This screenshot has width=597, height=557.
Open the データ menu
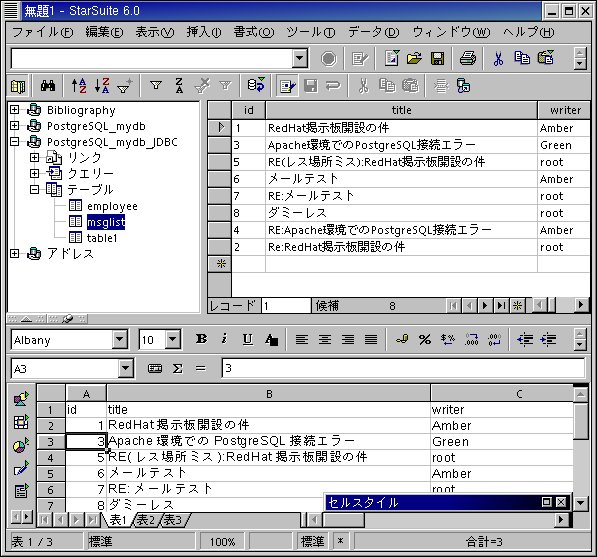click(x=374, y=32)
